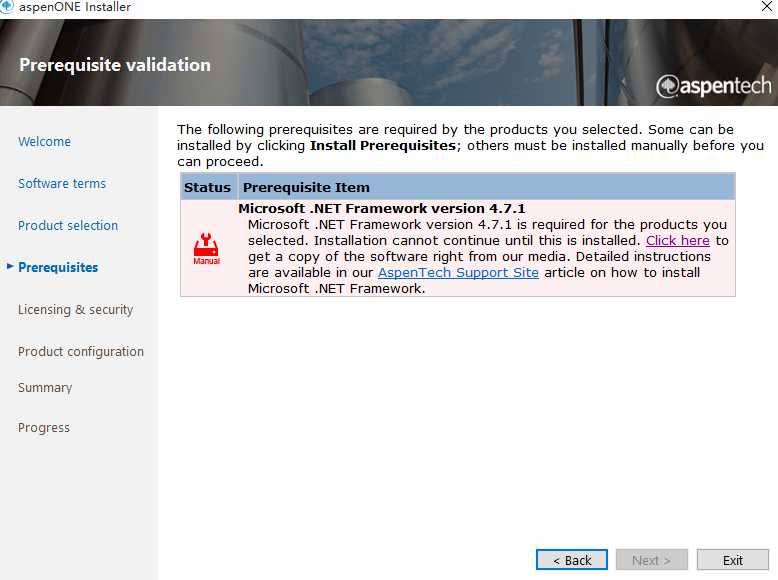Click the 'Prerequisite validation' banner title
This screenshot has height=580, width=778.
tap(115, 65)
